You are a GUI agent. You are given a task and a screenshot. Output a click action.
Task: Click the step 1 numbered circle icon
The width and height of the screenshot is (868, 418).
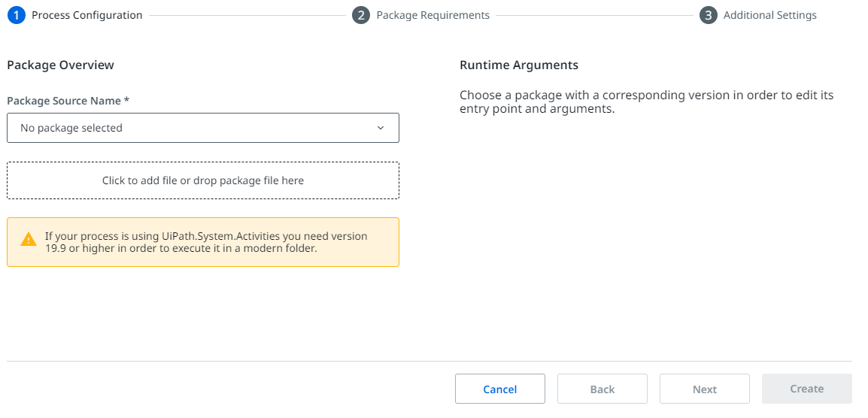(x=16, y=15)
